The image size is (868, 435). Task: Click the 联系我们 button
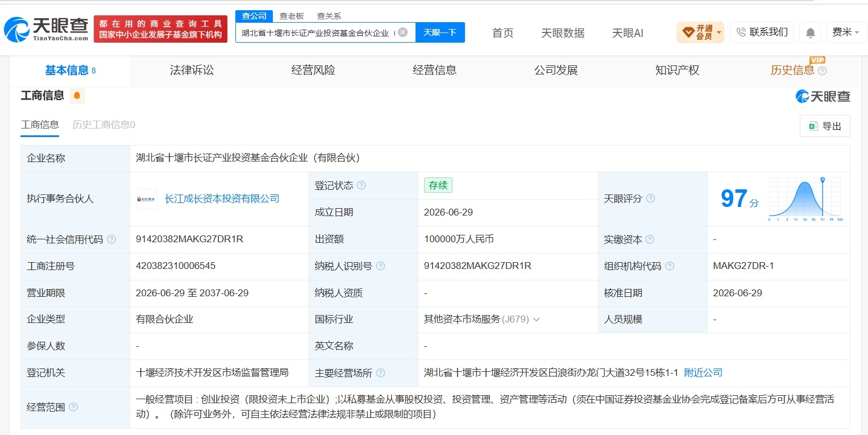[762, 32]
